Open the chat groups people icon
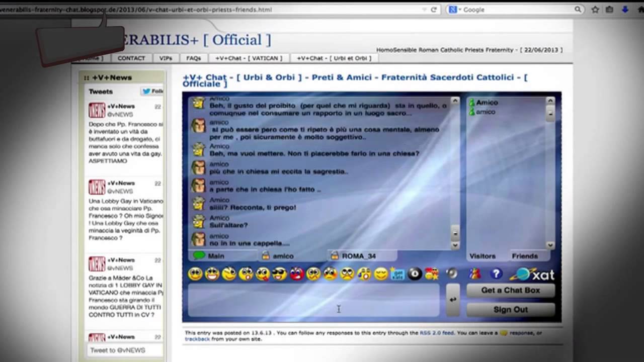The image size is (644, 362). pyautogui.click(x=475, y=274)
